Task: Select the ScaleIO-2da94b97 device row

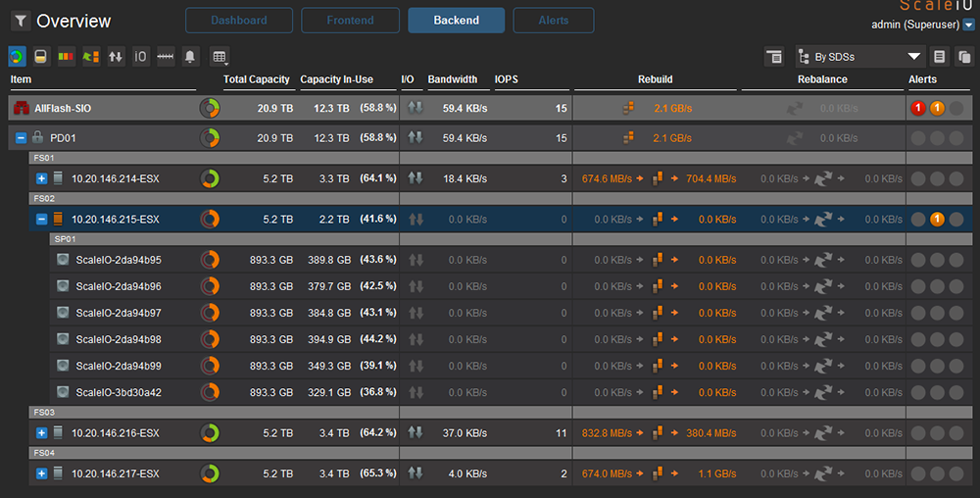Action: tap(512, 313)
